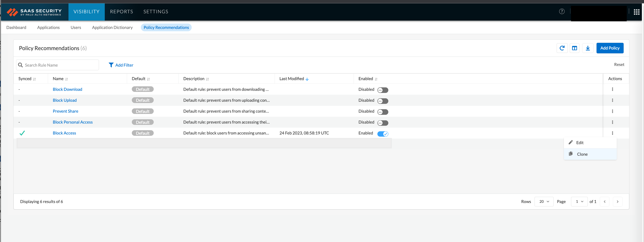This screenshot has width=644, height=242.
Task: Click the Add Filter funnel icon
Action: pyautogui.click(x=111, y=65)
